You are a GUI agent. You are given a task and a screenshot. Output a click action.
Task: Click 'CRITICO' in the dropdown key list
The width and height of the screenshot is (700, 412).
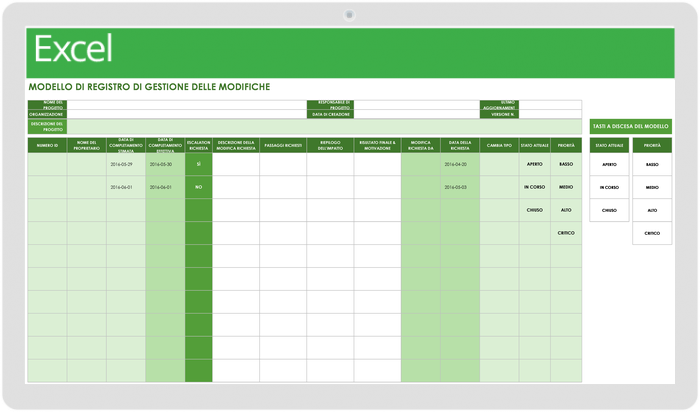pyautogui.click(x=652, y=233)
